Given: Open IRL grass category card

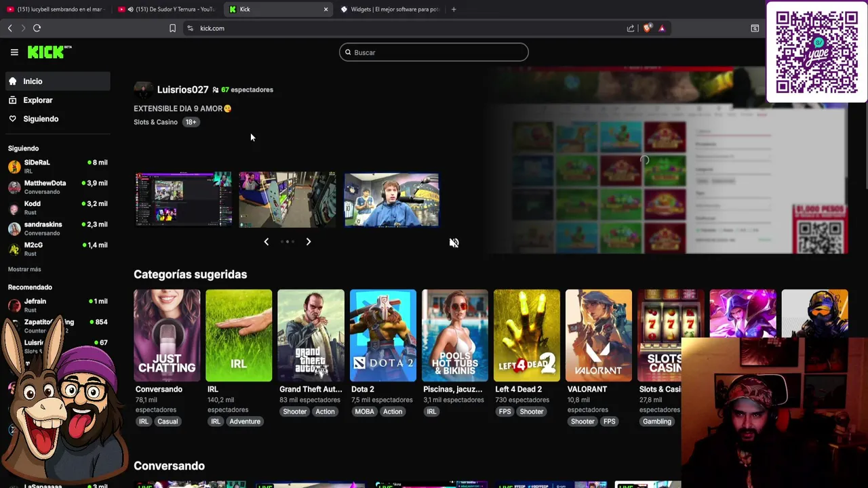Looking at the screenshot, I should (x=239, y=335).
